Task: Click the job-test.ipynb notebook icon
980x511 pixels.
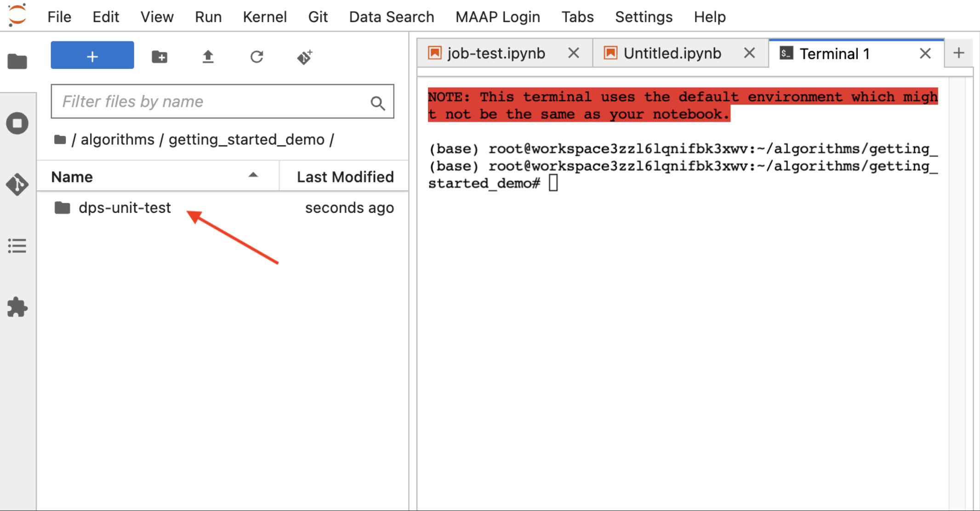Action: [434, 53]
